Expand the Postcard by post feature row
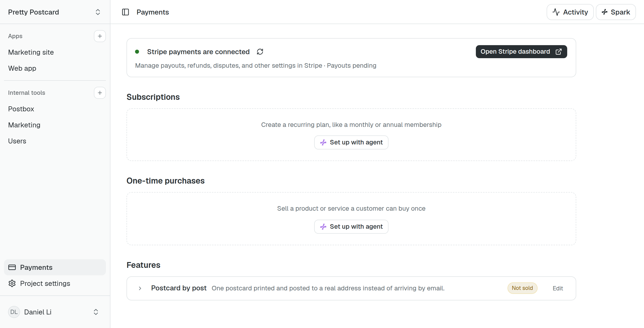644x328 pixels. [140, 288]
